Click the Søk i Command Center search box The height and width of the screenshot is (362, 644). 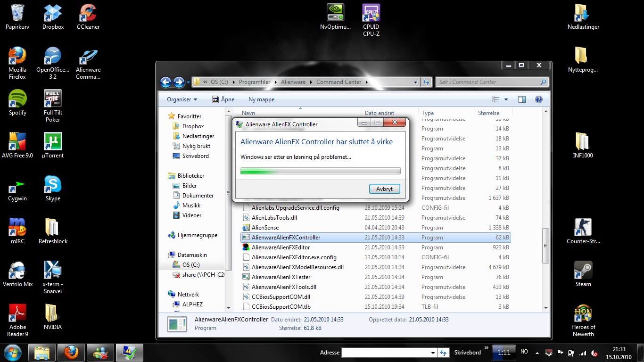[492, 82]
